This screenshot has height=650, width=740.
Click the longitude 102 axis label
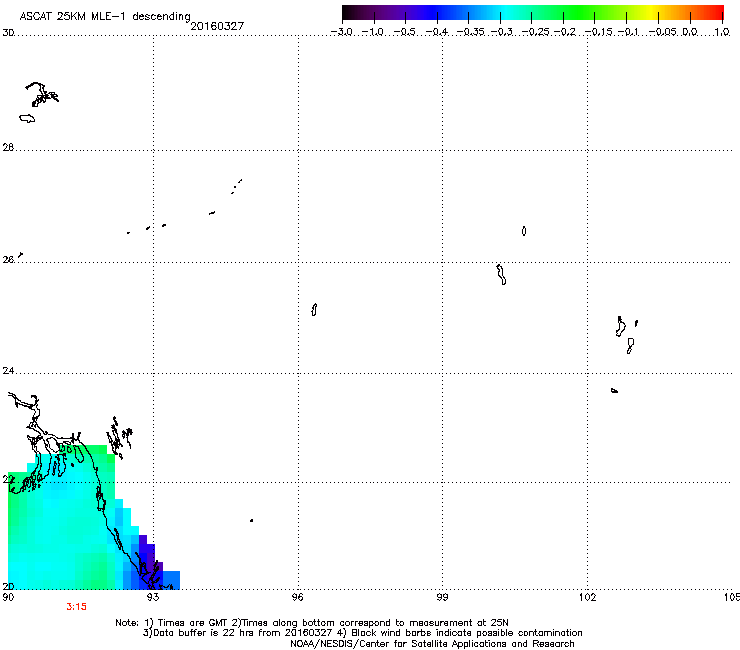point(587,597)
